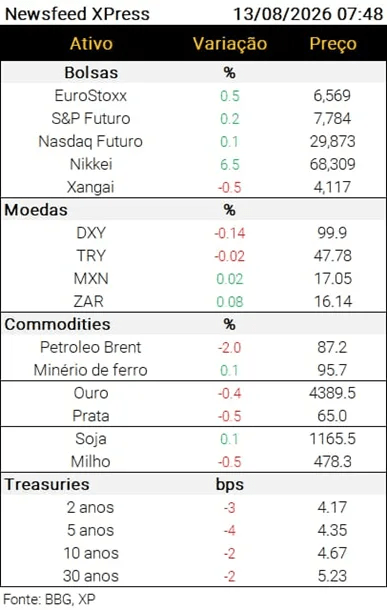This screenshot has width=388, height=611.
Task: Click the EuroStoxx row label
Action: (x=91, y=96)
